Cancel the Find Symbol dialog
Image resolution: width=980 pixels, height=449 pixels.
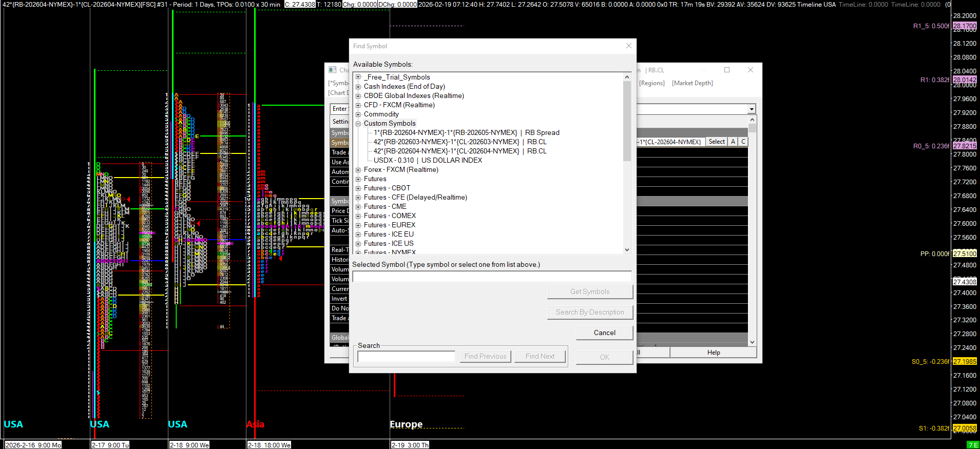pos(604,333)
